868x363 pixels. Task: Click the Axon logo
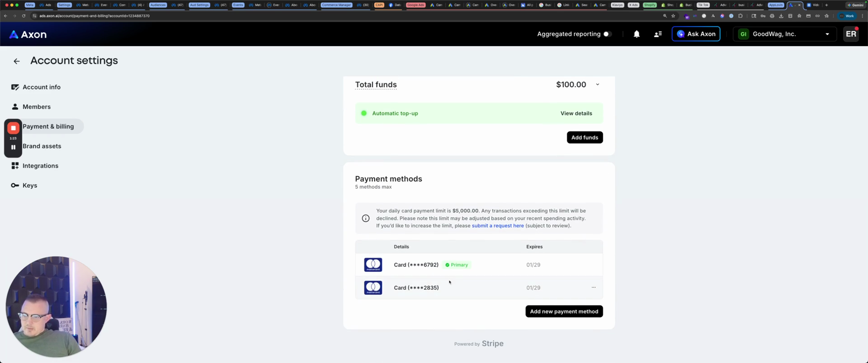tap(28, 34)
